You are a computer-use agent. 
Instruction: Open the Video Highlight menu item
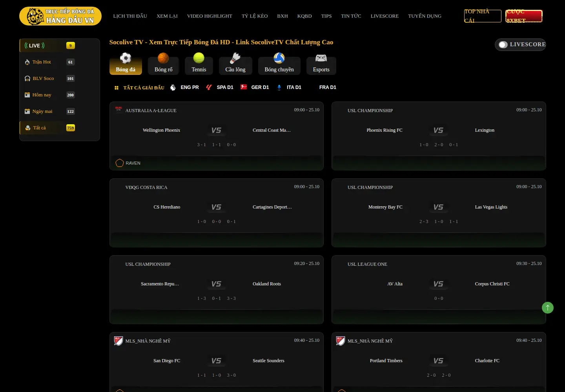210,16
